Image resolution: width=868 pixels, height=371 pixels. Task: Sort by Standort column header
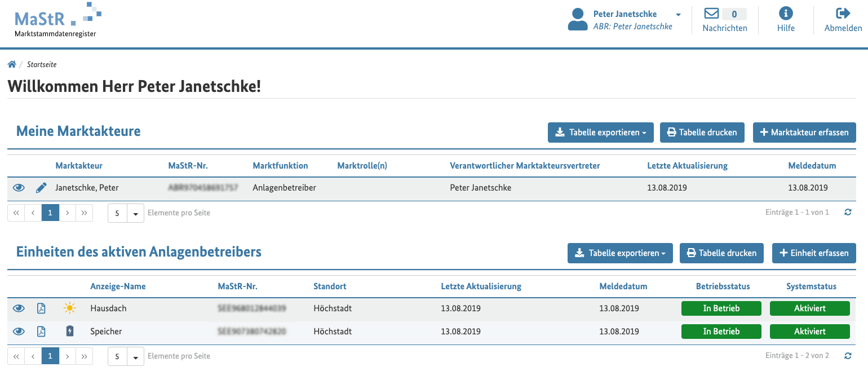coord(330,286)
